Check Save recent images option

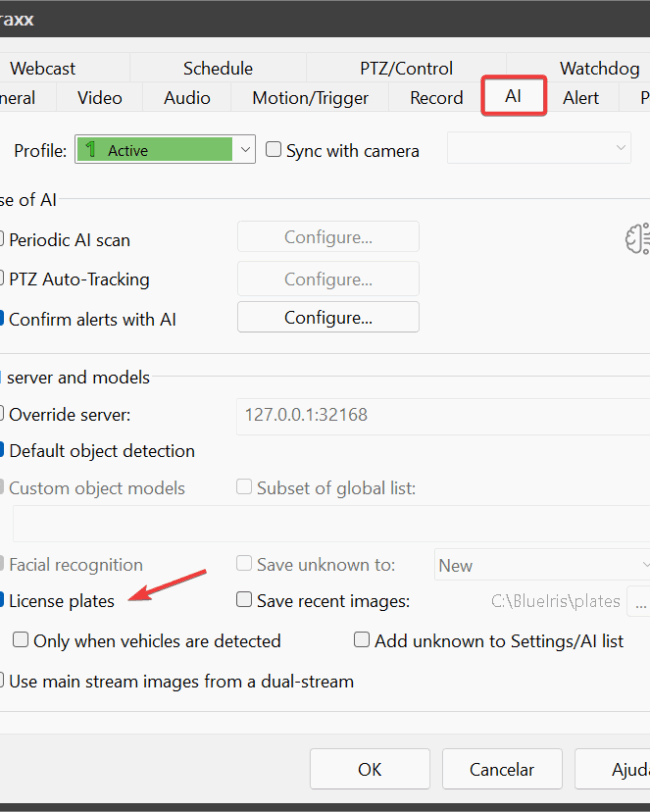[244, 601]
